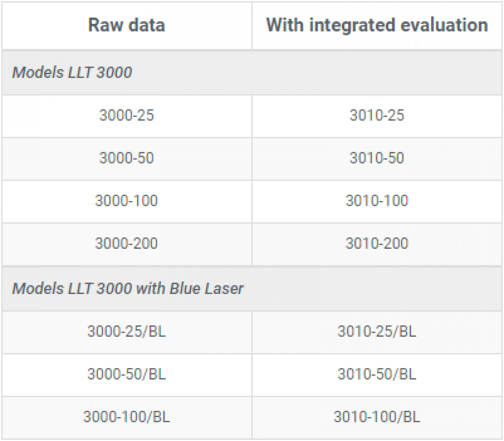Choose the 3000-100 cell

[x=126, y=201]
